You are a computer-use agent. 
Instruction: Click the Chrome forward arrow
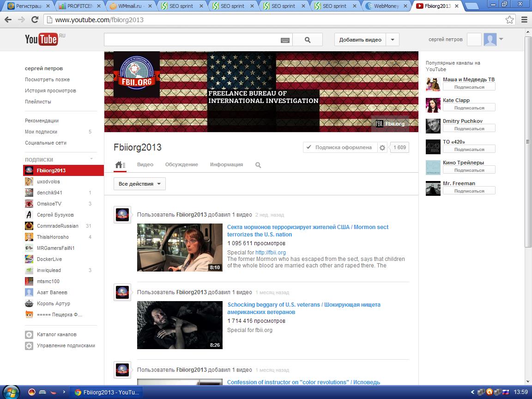21,20
